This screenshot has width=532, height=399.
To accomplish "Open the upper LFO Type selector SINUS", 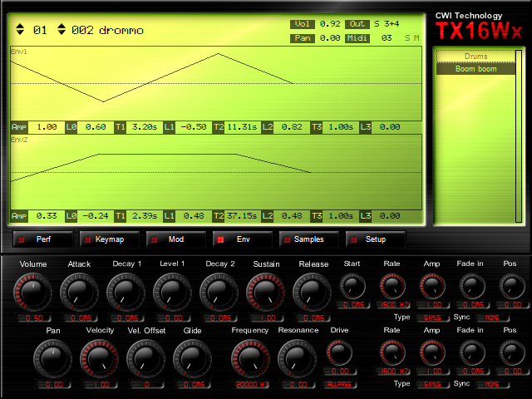I will click(432, 318).
